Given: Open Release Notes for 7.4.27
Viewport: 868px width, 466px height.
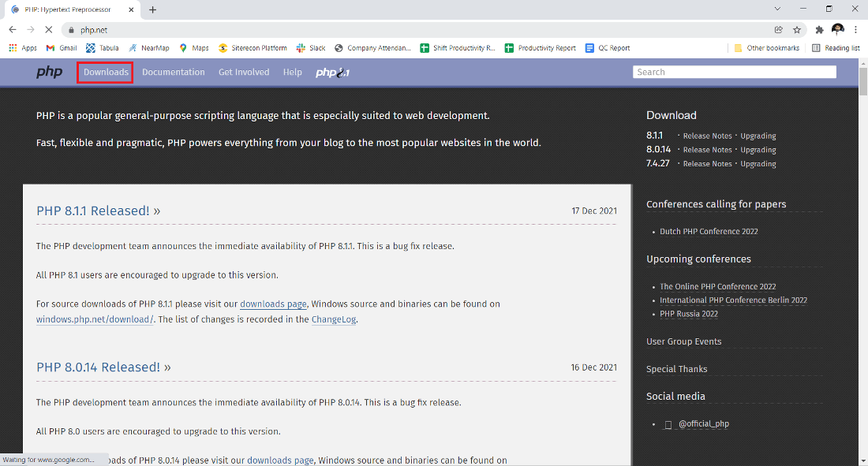Looking at the screenshot, I should click(x=707, y=164).
